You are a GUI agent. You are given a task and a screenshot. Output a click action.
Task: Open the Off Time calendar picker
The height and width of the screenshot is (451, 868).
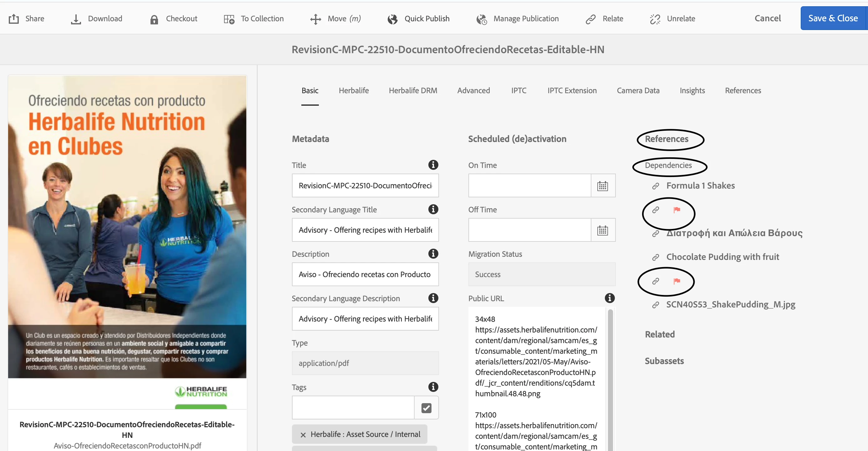pyautogui.click(x=602, y=230)
